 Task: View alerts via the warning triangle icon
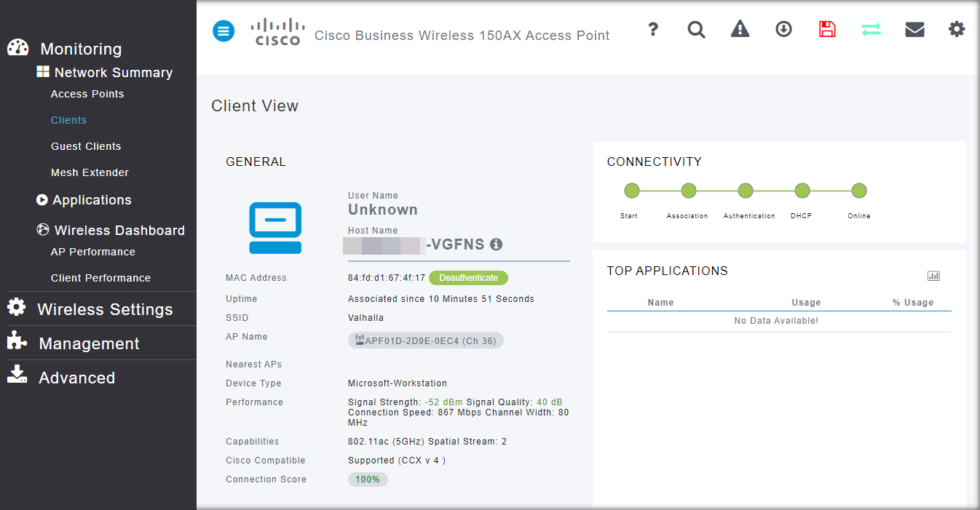click(x=740, y=29)
